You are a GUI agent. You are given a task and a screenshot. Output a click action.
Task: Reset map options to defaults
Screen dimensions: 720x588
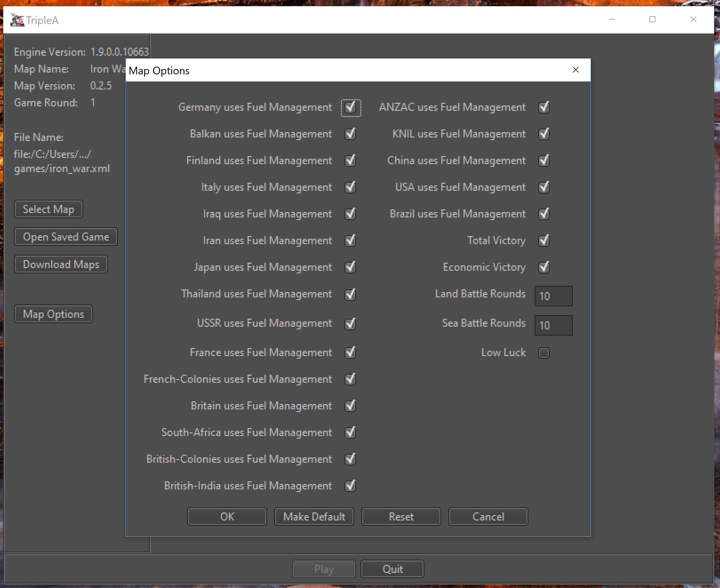point(401,517)
